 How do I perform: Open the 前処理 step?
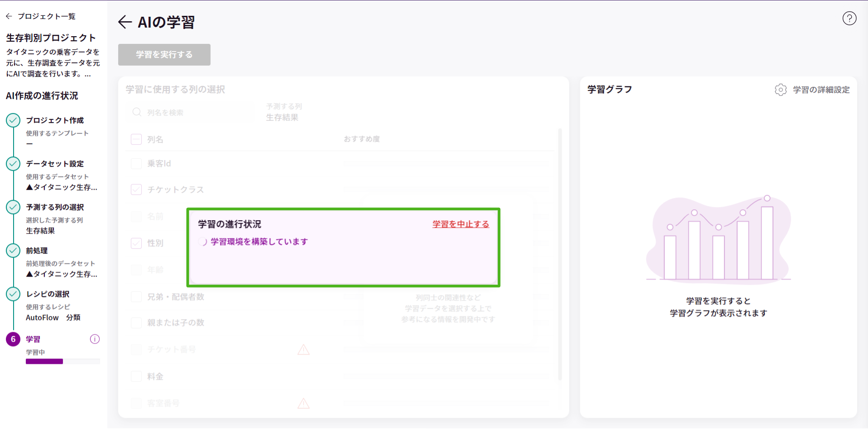pyautogui.click(x=37, y=250)
